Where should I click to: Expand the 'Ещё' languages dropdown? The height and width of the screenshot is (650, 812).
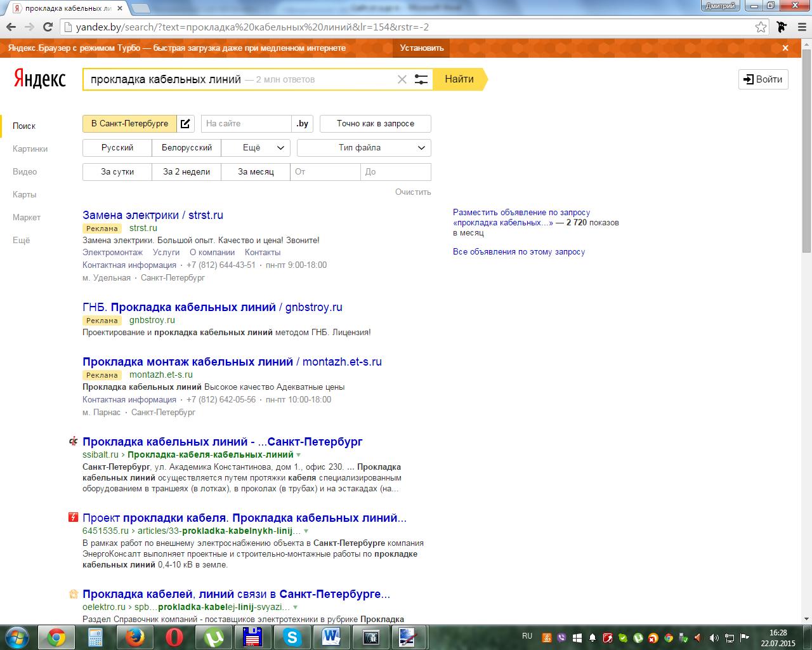[256, 148]
